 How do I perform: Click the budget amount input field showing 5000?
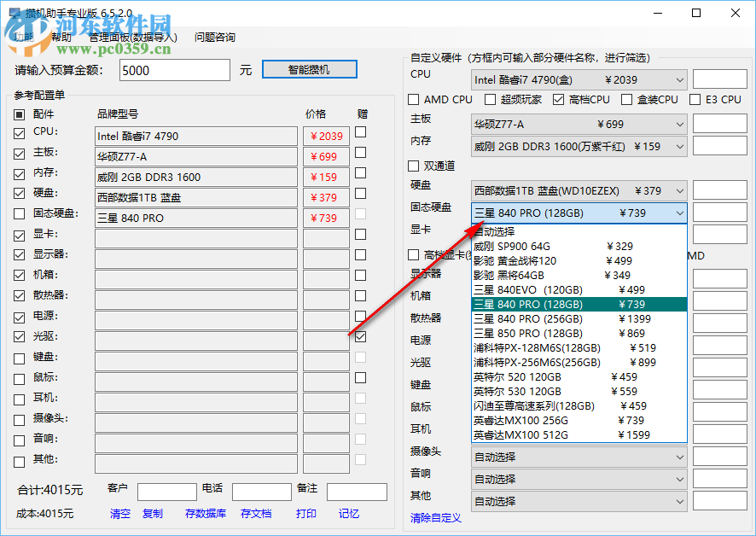point(174,69)
